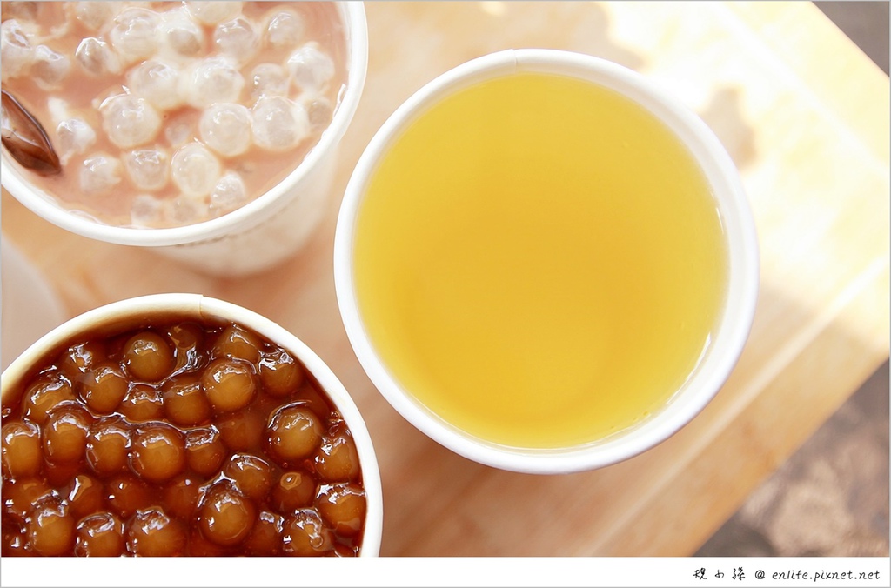Click the blurry white object at the left edge
This screenshot has height=588, width=891.
tap(22, 296)
